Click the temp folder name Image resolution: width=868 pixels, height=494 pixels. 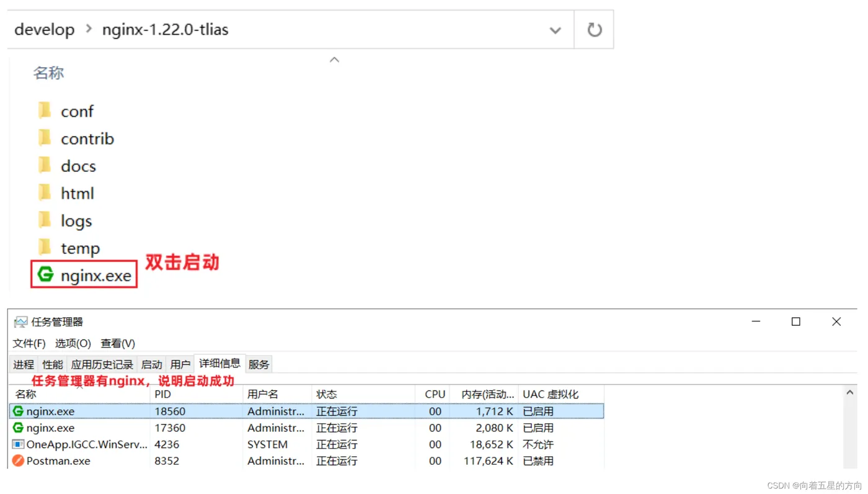point(80,248)
